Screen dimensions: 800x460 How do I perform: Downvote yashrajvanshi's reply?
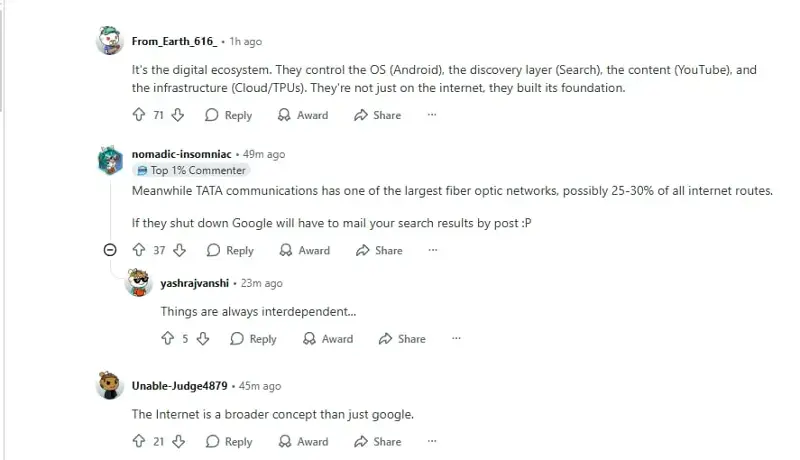coord(203,339)
